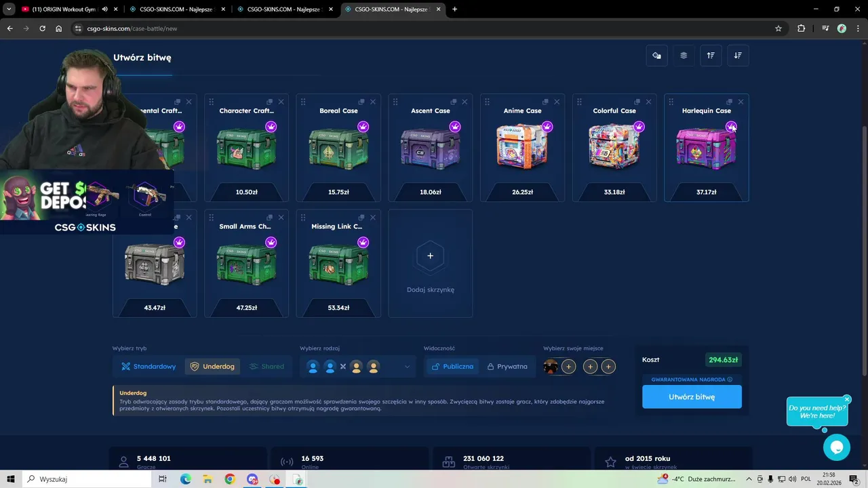The image size is (868, 488).
Task: Click crown badge on Anime Case
Action: (x=547, y=127)
